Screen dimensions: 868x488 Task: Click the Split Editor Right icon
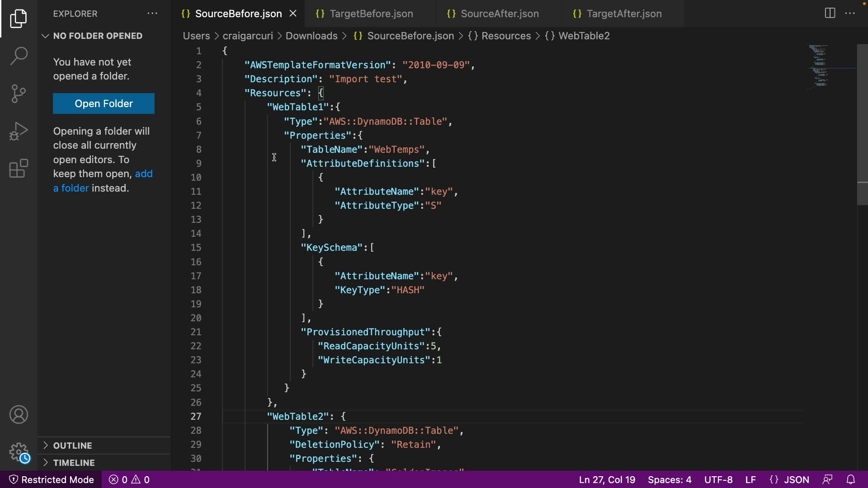(830, 13)
